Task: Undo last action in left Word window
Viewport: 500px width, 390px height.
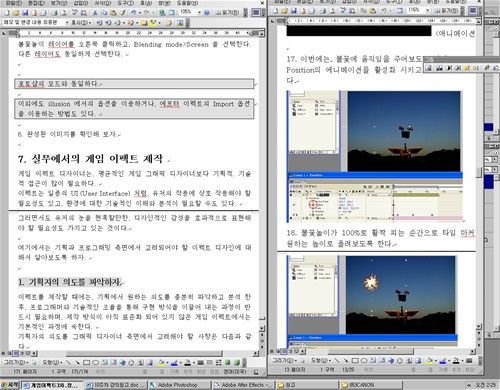Action: (133, 13)
